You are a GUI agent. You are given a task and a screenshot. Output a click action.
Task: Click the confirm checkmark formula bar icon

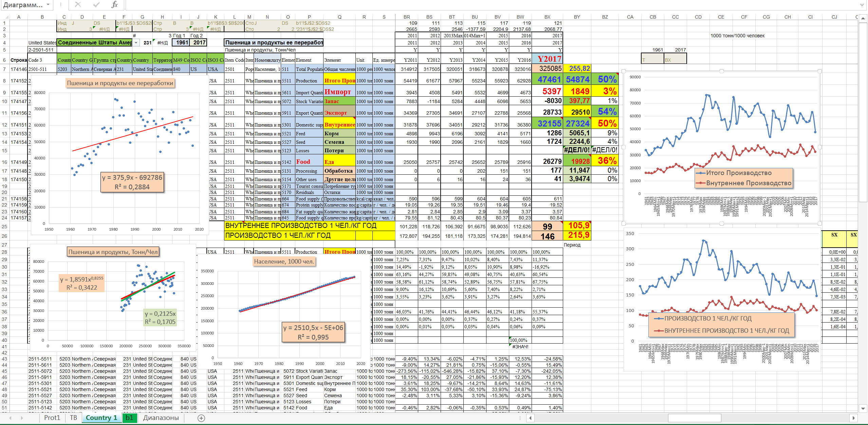[96, 5]
